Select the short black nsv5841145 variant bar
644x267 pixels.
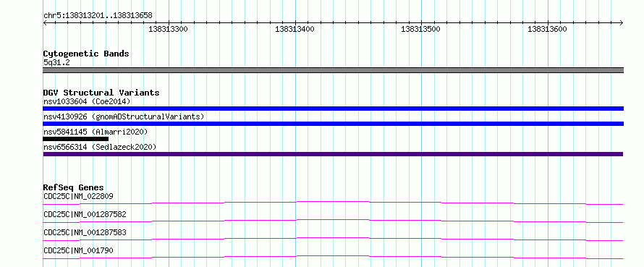click(x=76, y=139)
